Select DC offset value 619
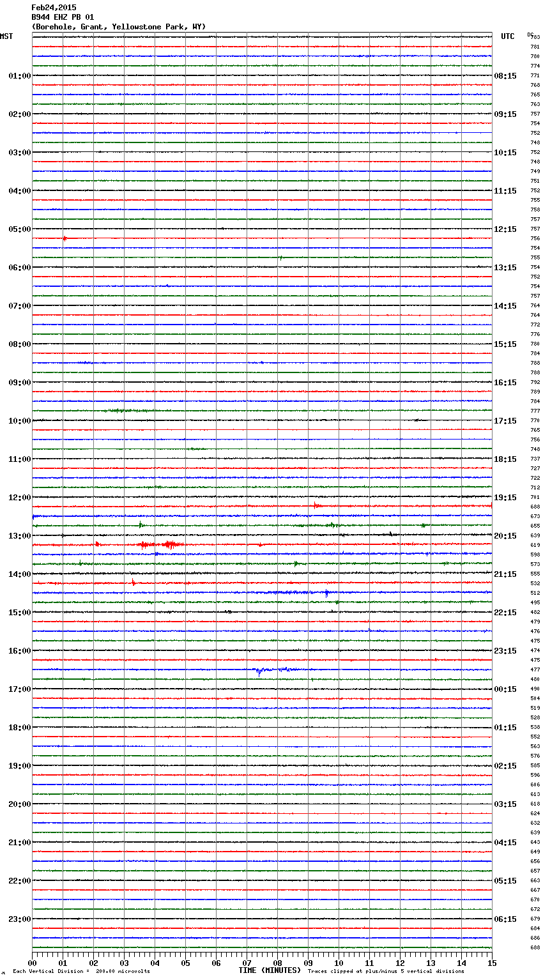Screen dimensions: 543x980 coord(535,546)
